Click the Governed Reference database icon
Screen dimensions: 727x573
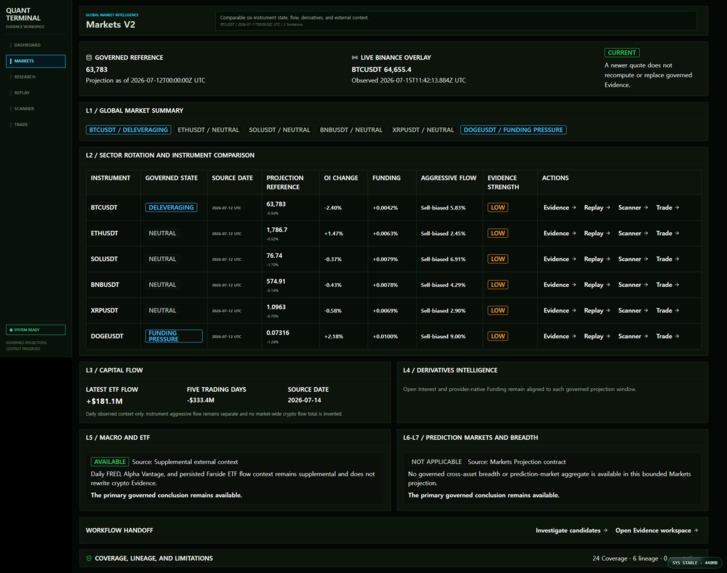tap(89, 57)
